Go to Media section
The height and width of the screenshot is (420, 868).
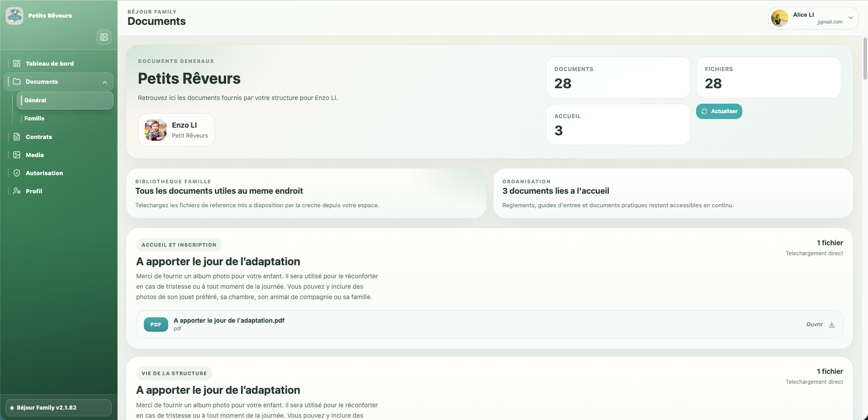59,155
